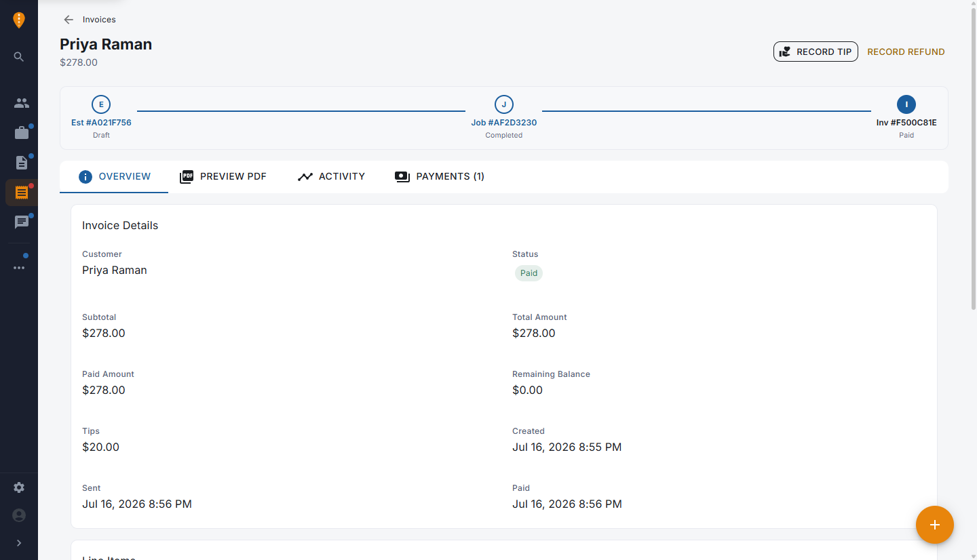Viewport: 977px width, 560px height.
Task: Open the jobs briefcase icon in sidebar
Action: (x=22, y=133)
